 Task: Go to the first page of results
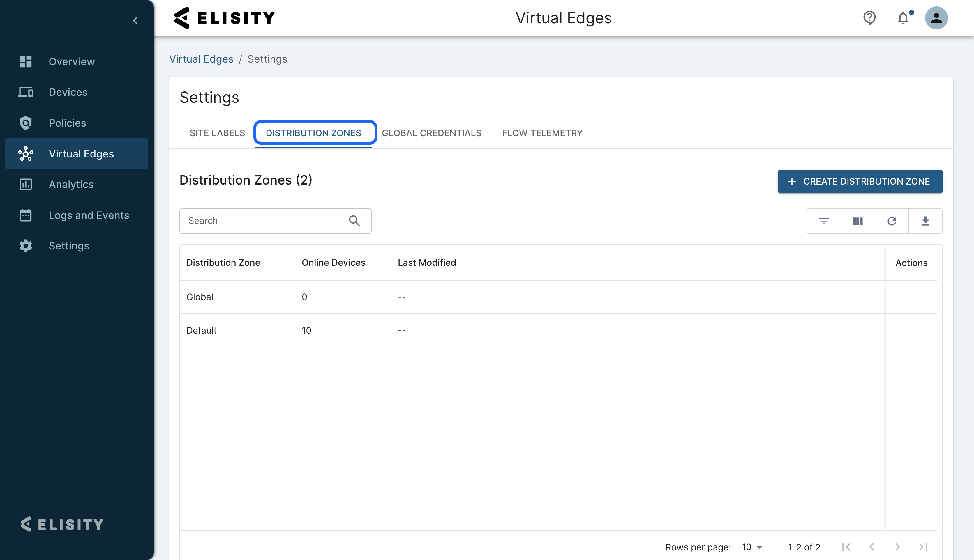846,547
